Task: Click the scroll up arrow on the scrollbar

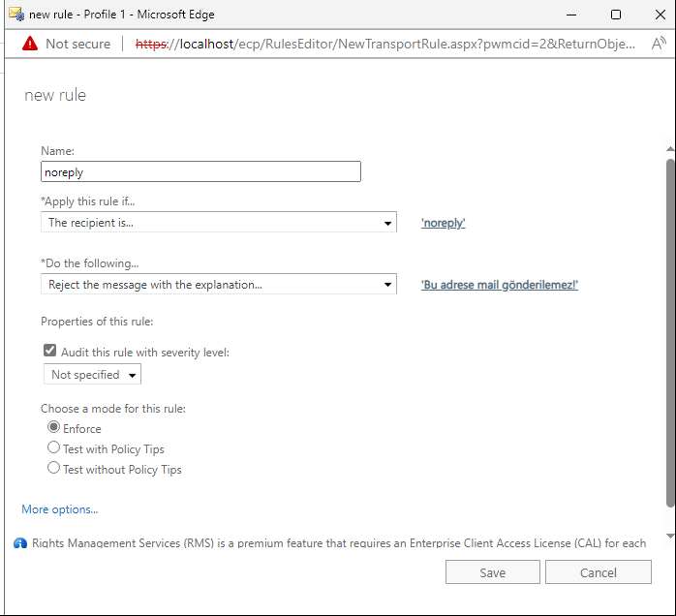Action: coord(669,149)
